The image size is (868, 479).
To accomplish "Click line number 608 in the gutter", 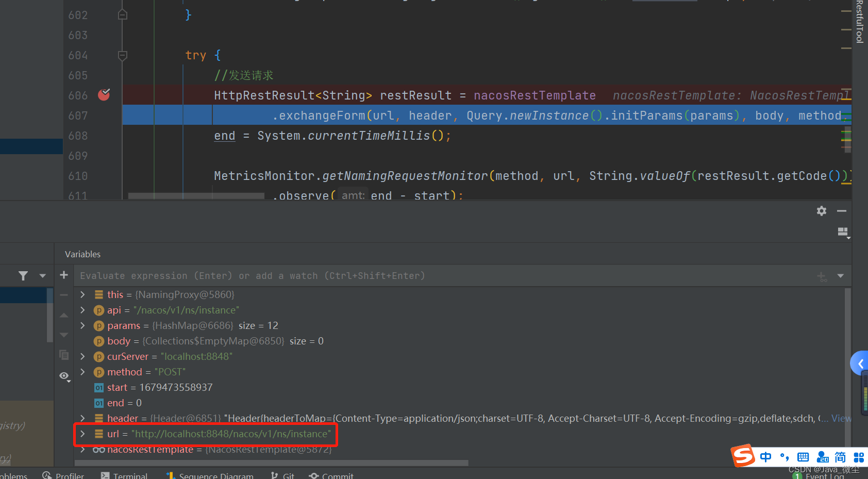I will [x=78, y=136].
